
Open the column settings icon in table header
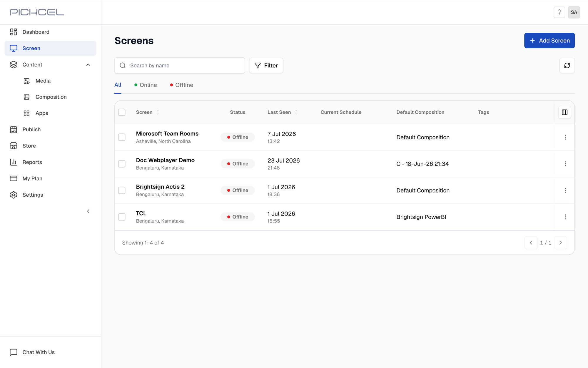coord(564,112)
